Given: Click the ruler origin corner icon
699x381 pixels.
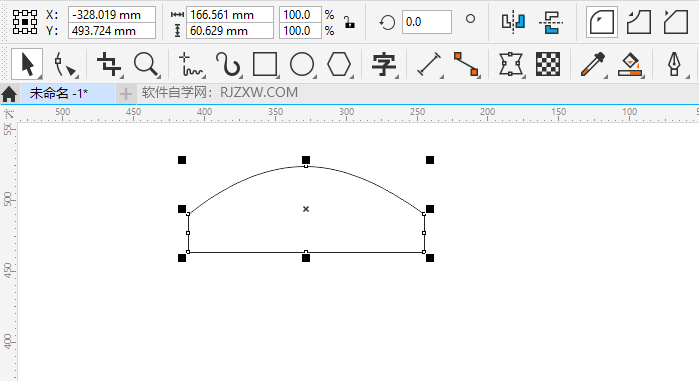Looking at the screenshot, I should click(9, 114).
